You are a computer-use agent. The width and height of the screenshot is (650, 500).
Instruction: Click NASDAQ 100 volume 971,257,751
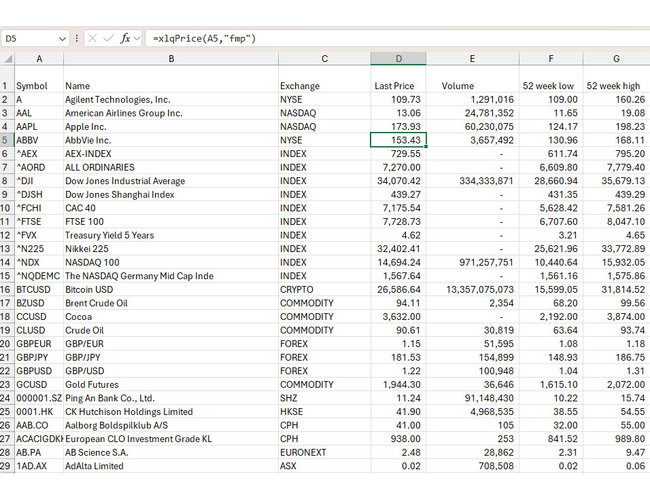[x=472, y=262]
